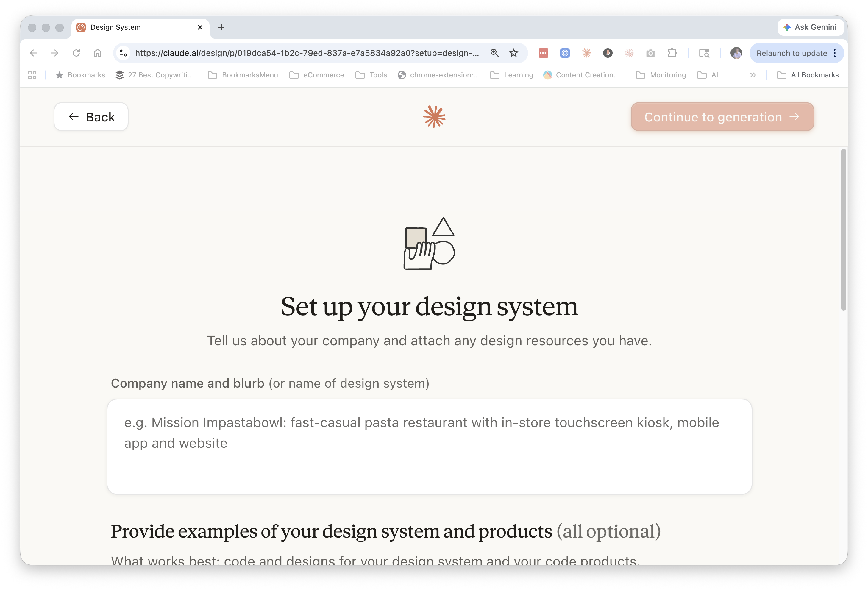Screen dimensions: 868x590
Task: Click the company name and blurb text field
Action: point(429,446)
